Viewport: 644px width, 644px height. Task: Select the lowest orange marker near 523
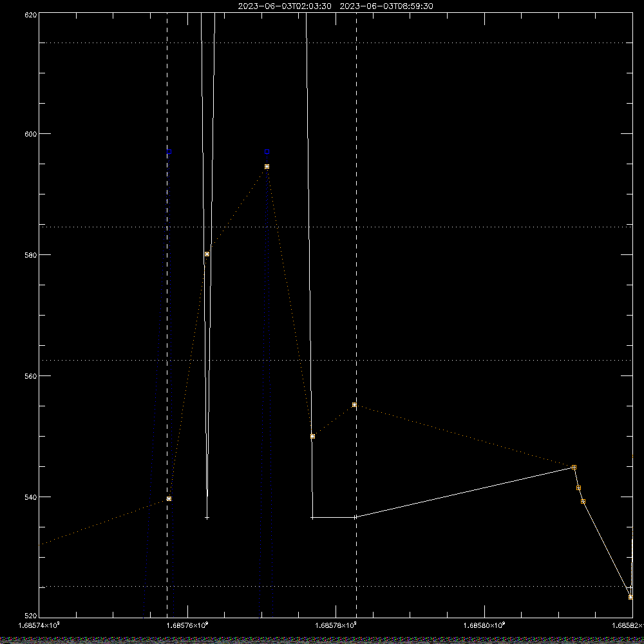[631, 597]
